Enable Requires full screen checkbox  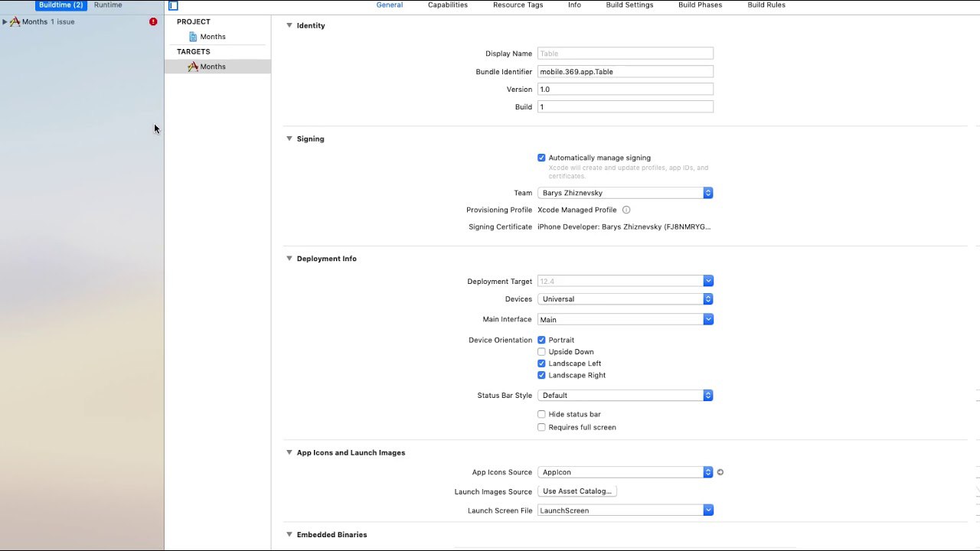[x=541, y=427]
